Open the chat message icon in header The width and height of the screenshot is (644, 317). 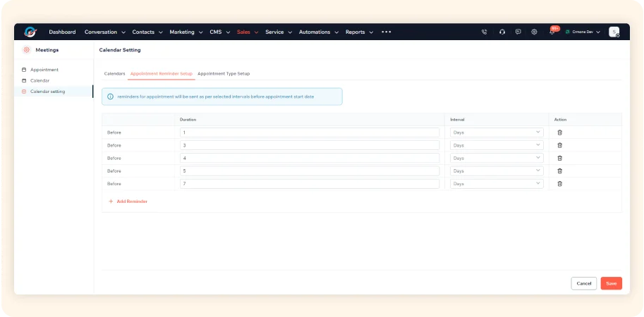tap(518, 32)
